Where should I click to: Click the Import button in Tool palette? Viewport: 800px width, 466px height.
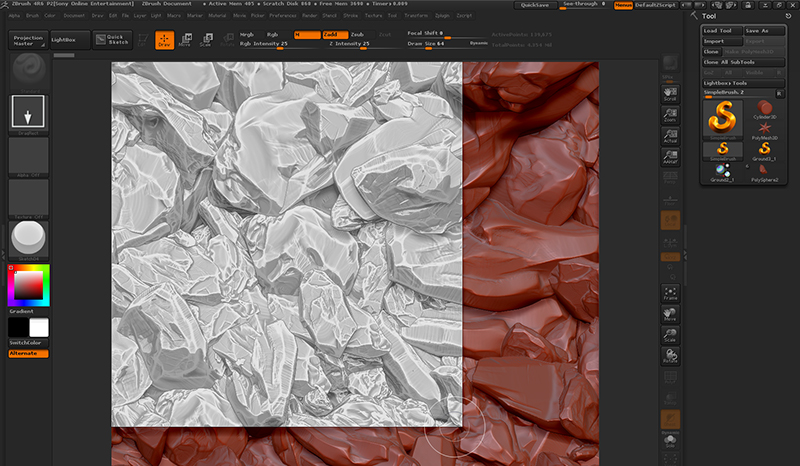click(x=722, y=41)
